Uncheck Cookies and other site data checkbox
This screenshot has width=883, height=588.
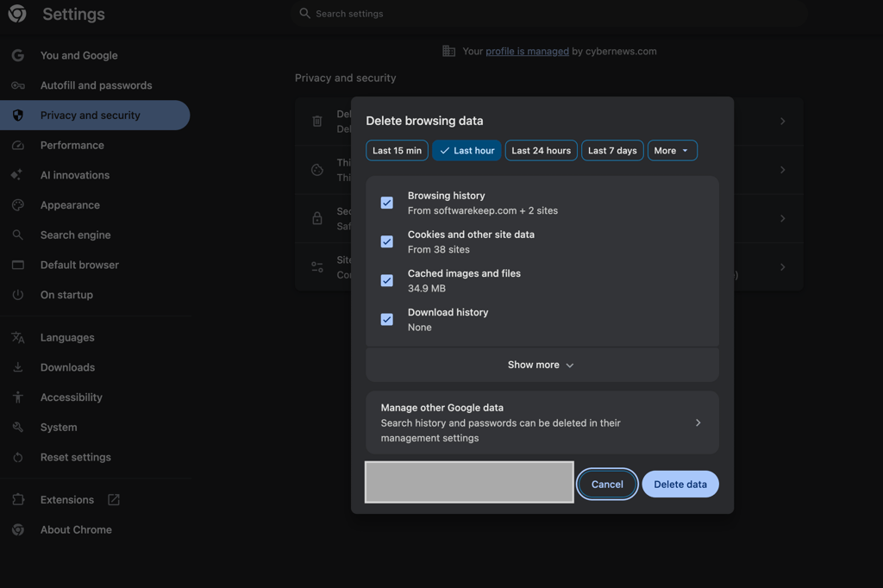click(x=387, y=241)
